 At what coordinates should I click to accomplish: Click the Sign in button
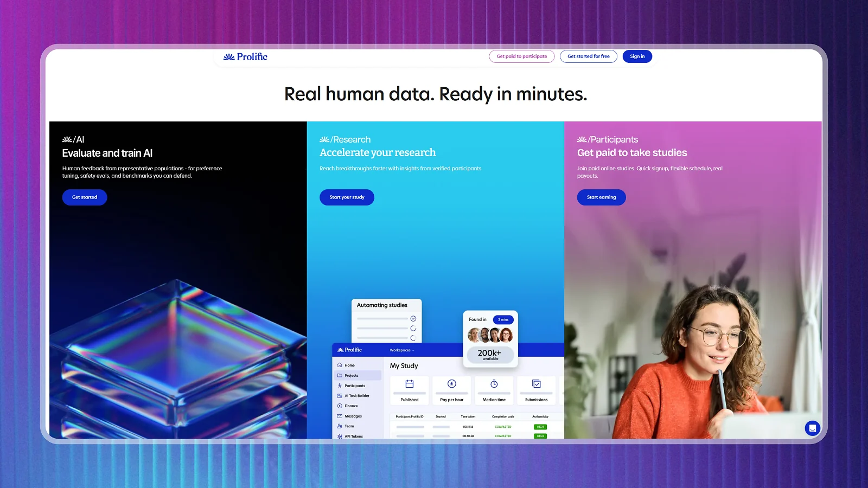(637, 56)
